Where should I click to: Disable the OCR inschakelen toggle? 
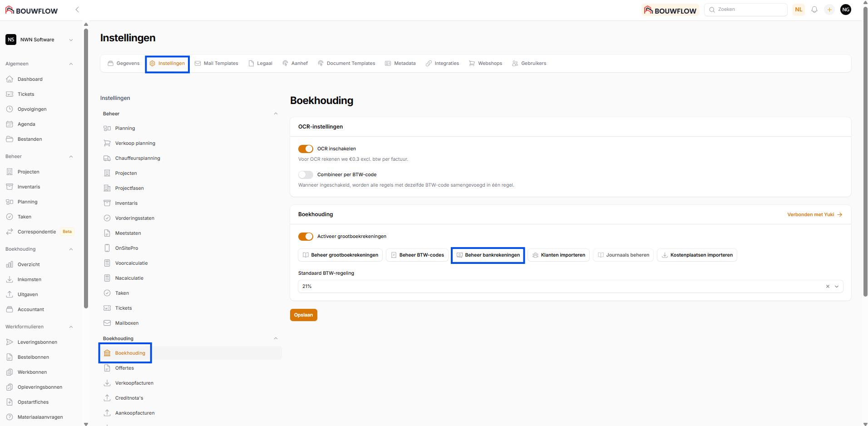(306, 149)
